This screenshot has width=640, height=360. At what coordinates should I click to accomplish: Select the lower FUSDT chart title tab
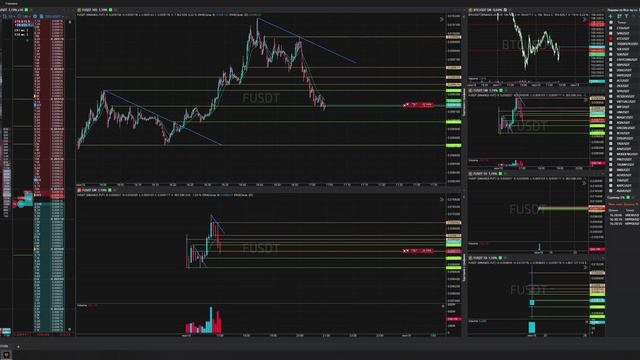(x=94, y=190)
